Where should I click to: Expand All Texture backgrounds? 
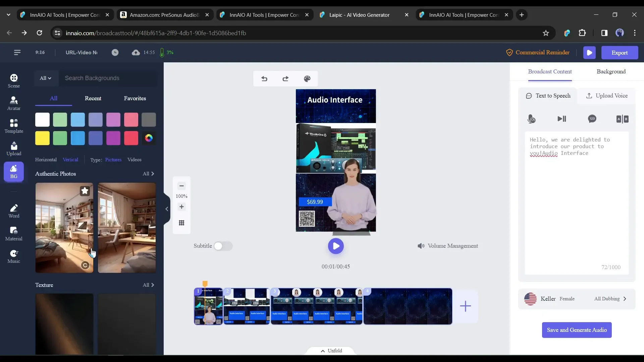(x=148, y=285)
